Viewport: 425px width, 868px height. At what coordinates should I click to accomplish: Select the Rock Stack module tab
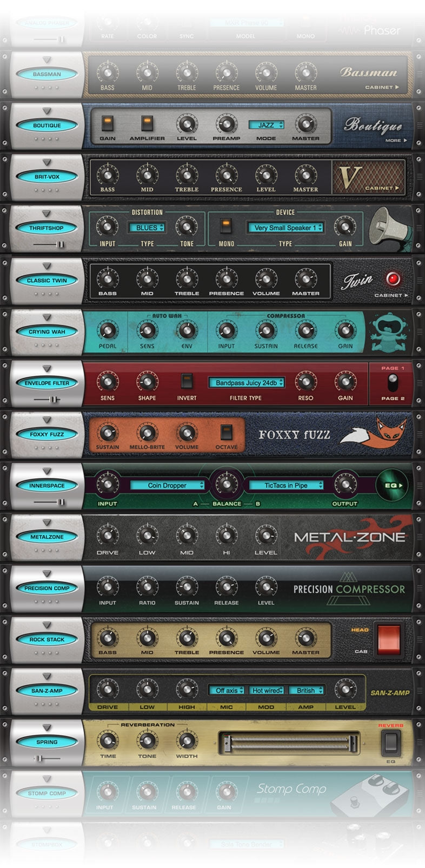pyautogui.click(x=47, y=639)
